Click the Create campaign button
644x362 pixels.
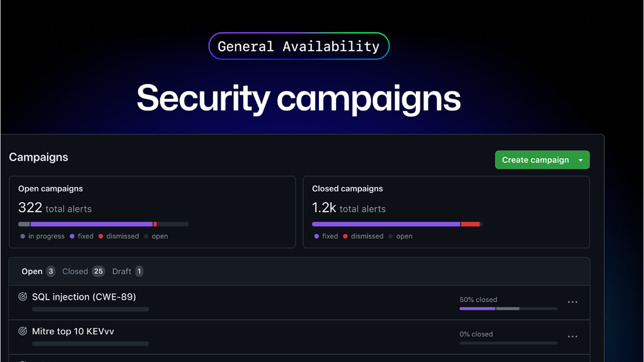(x=535, y=160)
